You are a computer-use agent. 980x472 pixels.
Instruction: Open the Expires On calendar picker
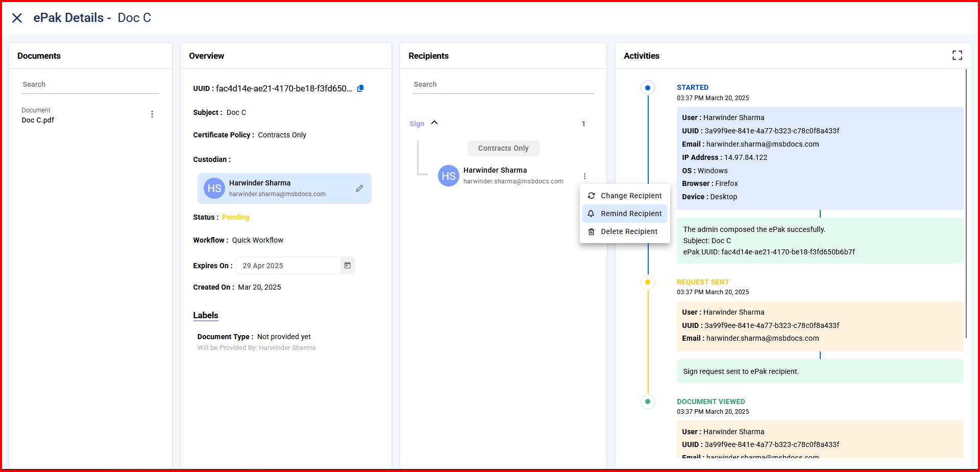(x=347, y=266)
